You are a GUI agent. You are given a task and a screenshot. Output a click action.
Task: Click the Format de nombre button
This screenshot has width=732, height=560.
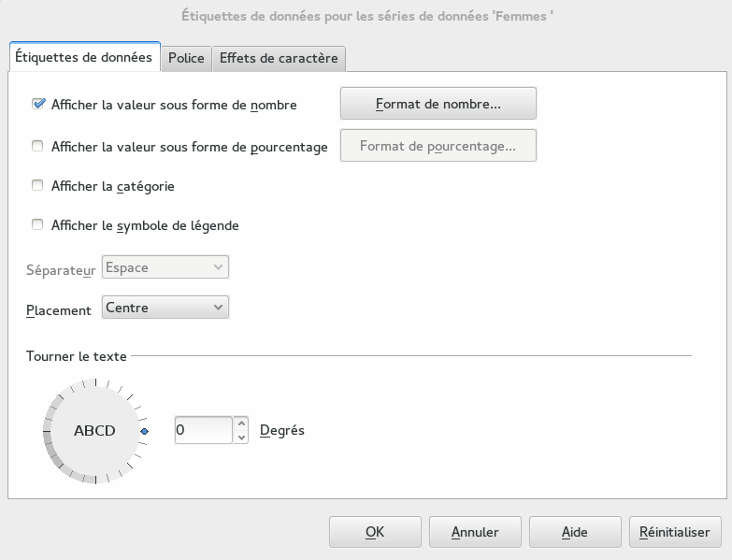click(x=438, y=104)
